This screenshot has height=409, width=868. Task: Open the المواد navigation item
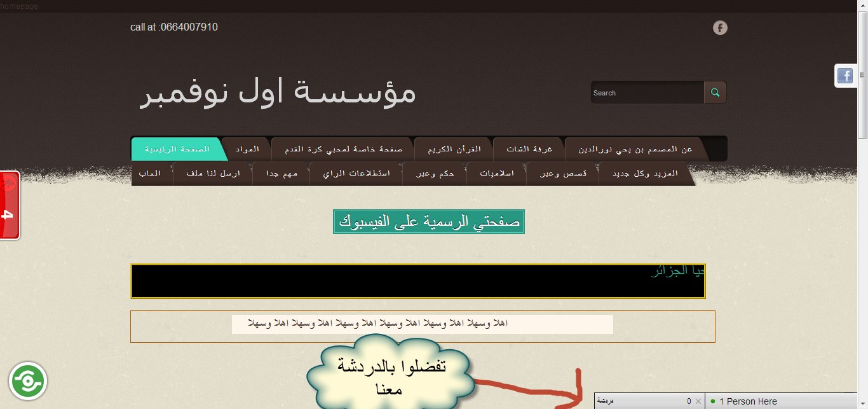point(247,149)
